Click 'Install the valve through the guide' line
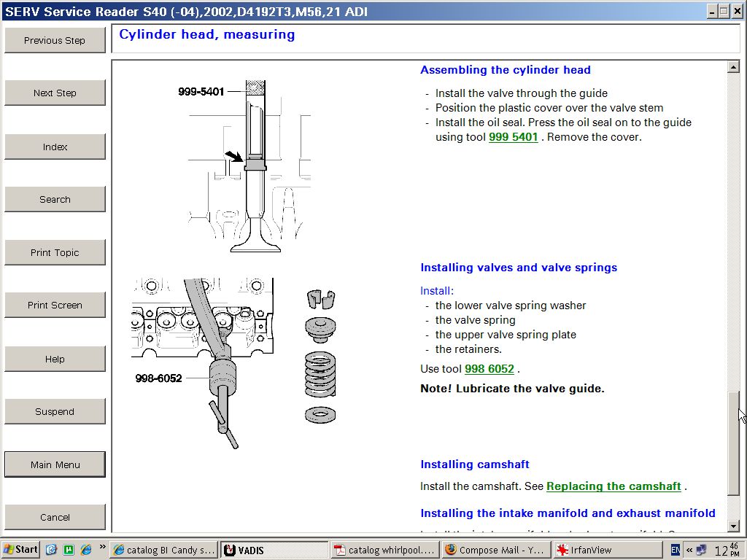The image size is (747, 560). click(522, 93)
